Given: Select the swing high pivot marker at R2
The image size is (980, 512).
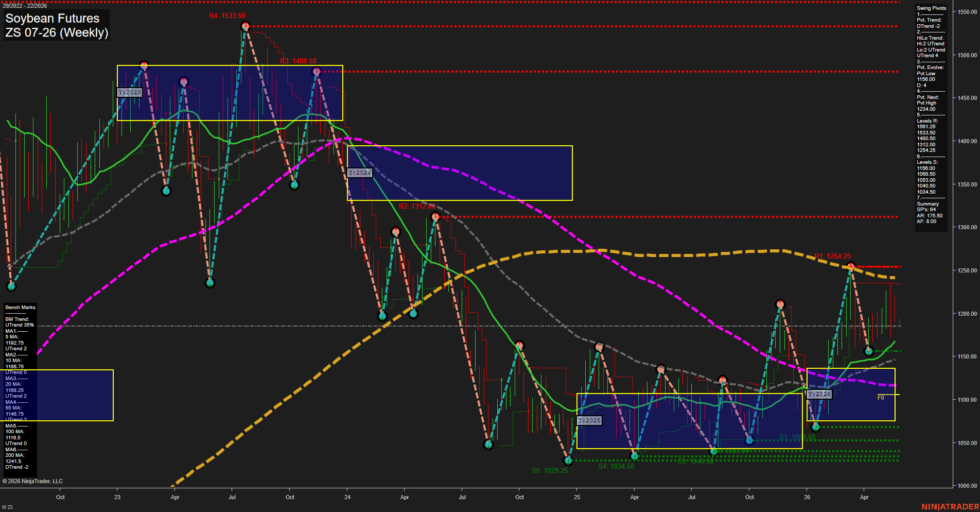Looking at the screenshot, I should click(x=435, y=217).
